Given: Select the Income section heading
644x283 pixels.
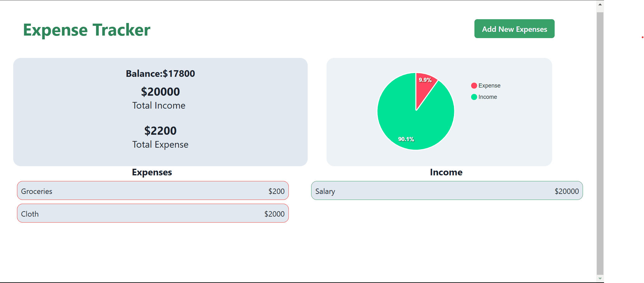Looking at the screenshot, I should [x=446, y=172].
